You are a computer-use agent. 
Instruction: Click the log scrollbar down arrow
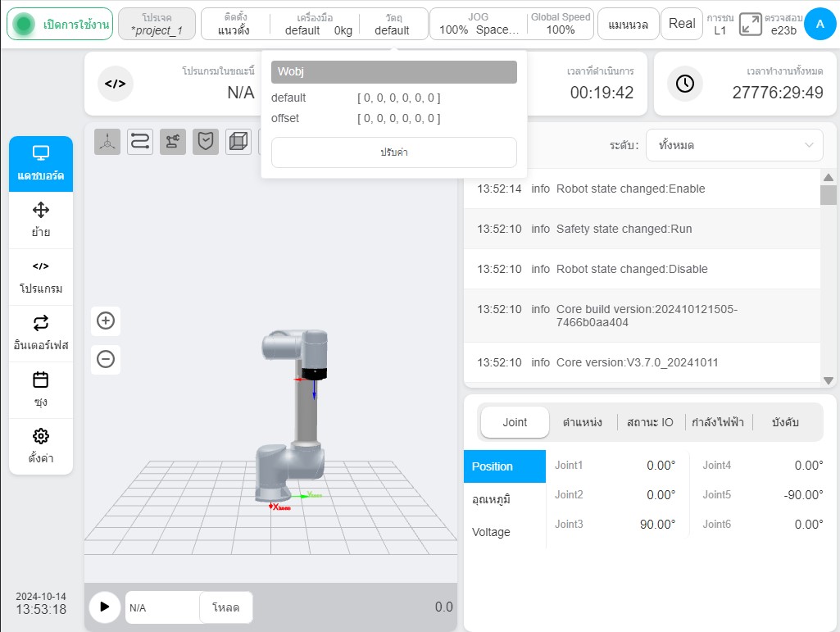coord(829,380)
